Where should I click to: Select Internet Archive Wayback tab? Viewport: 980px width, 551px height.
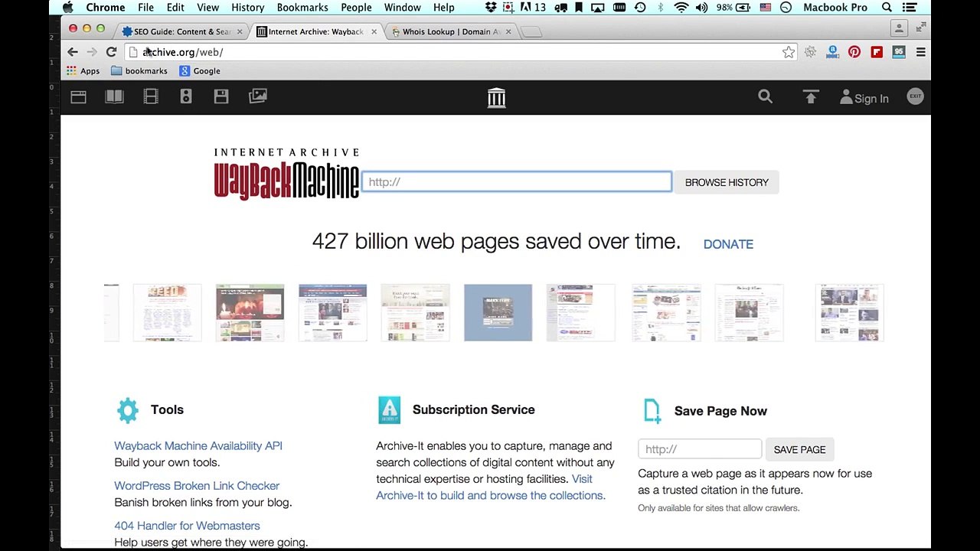[x=315, y=31]
